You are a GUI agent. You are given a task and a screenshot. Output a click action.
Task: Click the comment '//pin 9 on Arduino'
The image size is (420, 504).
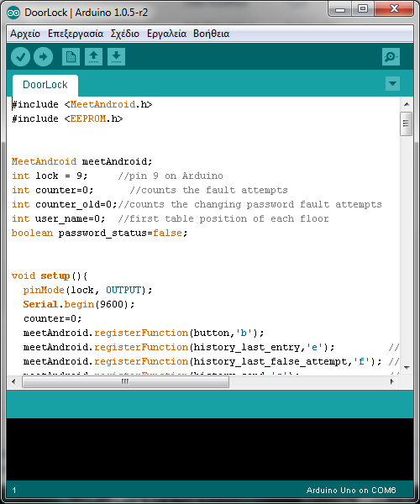171,176
